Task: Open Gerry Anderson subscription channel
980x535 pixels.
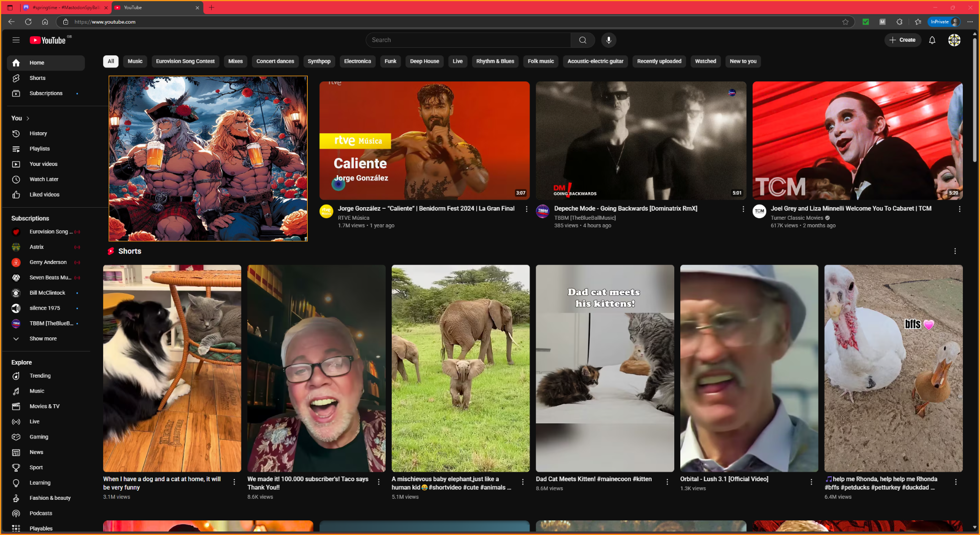Action: click(46, 262)
